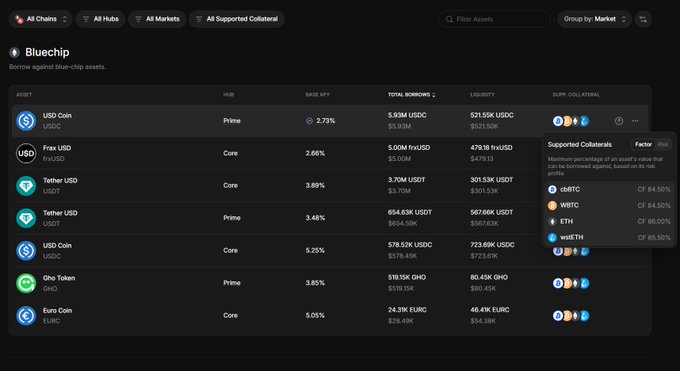Open the Euro Coin asset row

tap(330, 315)
